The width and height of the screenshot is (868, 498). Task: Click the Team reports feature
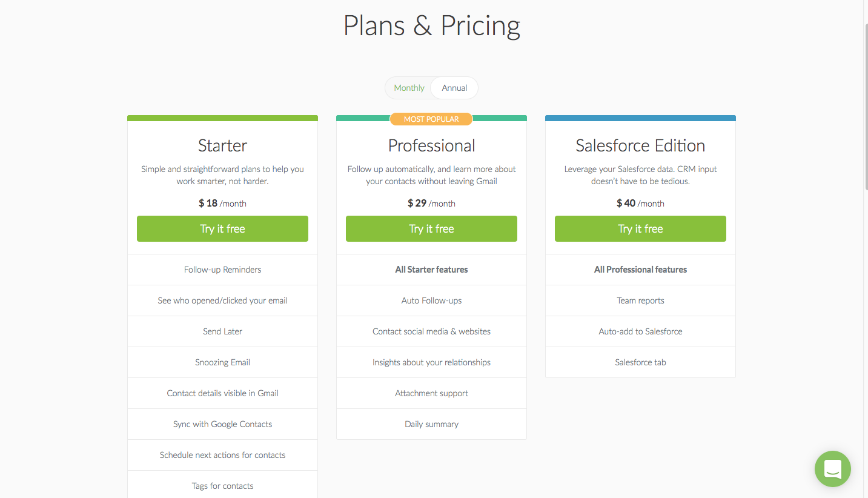(x=640, y=300)
